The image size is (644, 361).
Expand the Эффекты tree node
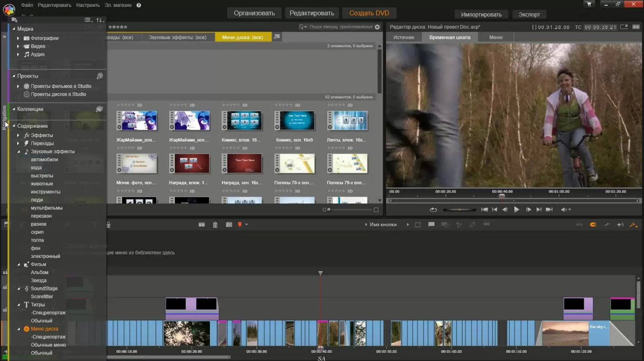tap(18, 135)
